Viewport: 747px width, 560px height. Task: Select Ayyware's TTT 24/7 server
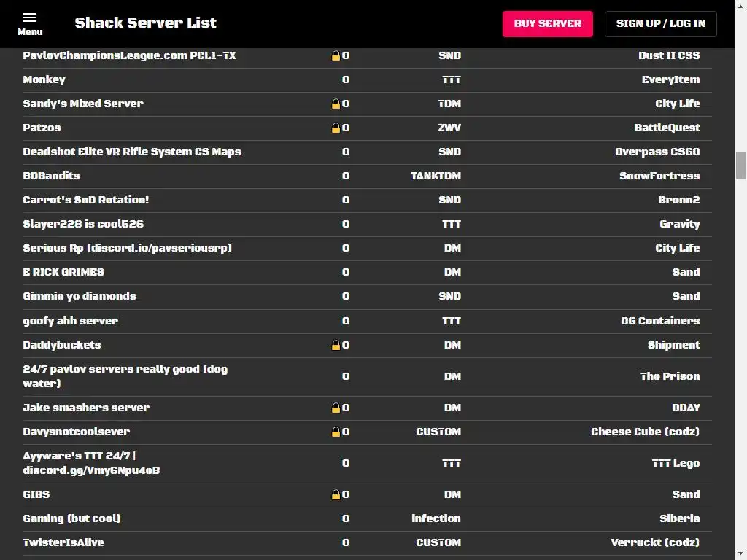tap(368, 463)
